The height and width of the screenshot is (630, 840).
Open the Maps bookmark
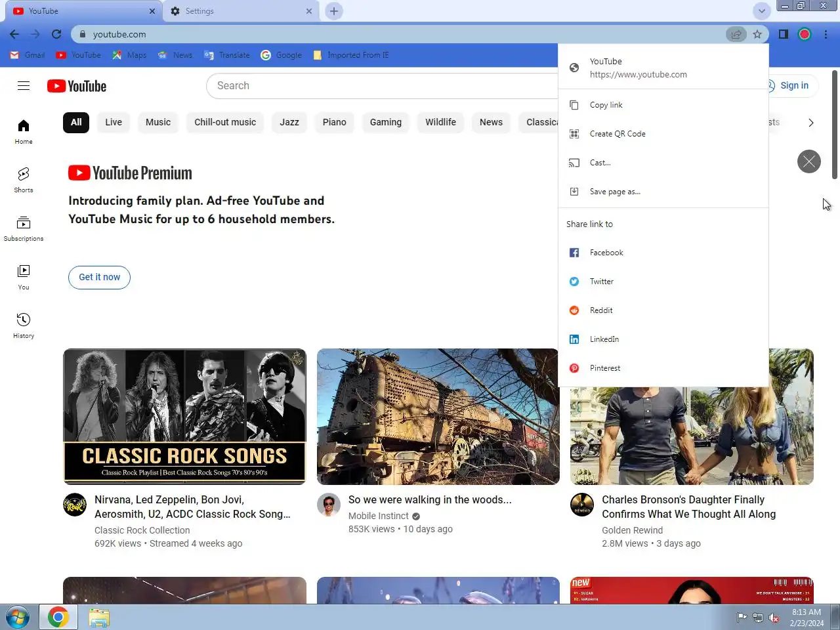point(129,55)
